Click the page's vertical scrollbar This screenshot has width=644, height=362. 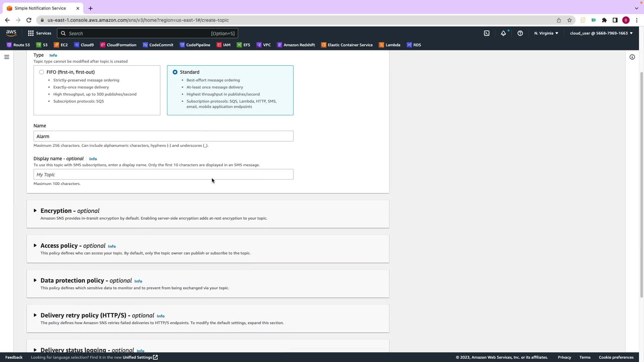(x=641, y=184)
